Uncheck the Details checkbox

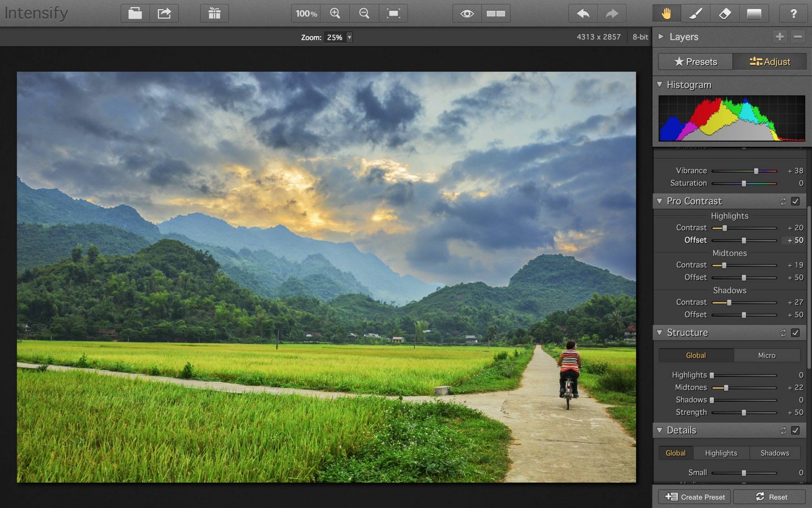tap(795, 430)
